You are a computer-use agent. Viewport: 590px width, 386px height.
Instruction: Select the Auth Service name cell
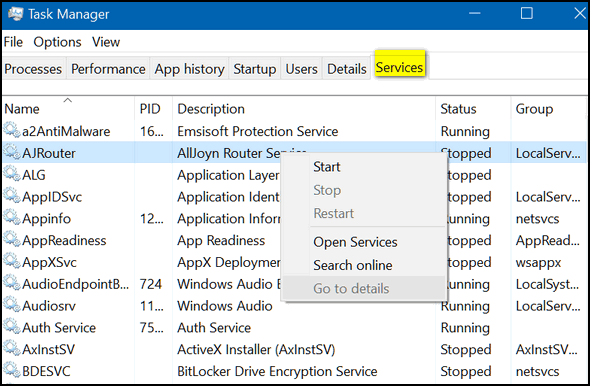pos(59,328)
